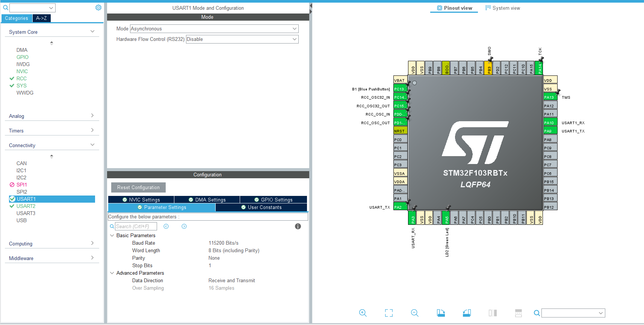Click the fit-to-screen icon below chip

(389, 313)
